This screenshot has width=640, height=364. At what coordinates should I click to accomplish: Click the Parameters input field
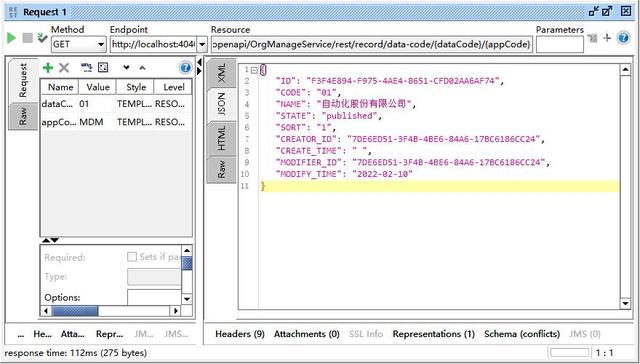click(560, 44)
